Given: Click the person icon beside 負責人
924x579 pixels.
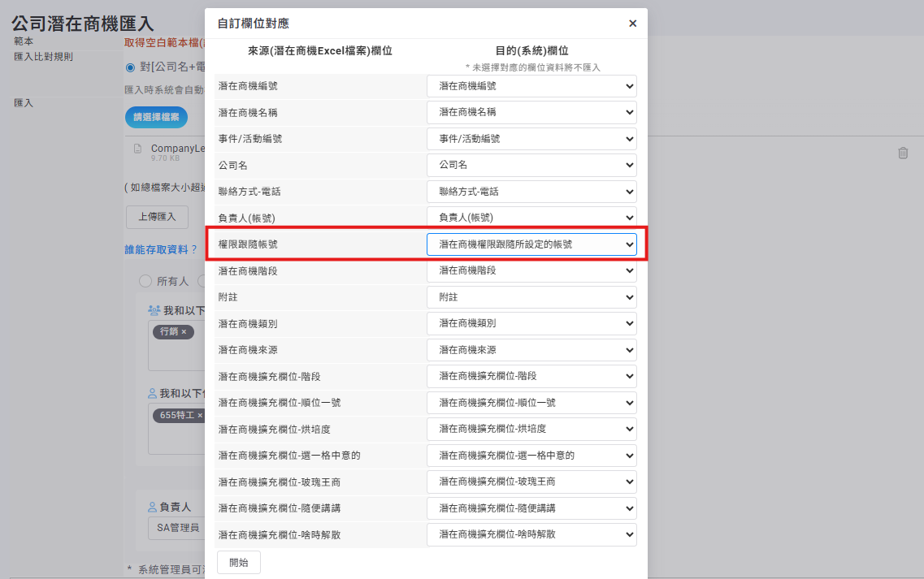Looking at the screenshot, I should click(x=152, y=507).
